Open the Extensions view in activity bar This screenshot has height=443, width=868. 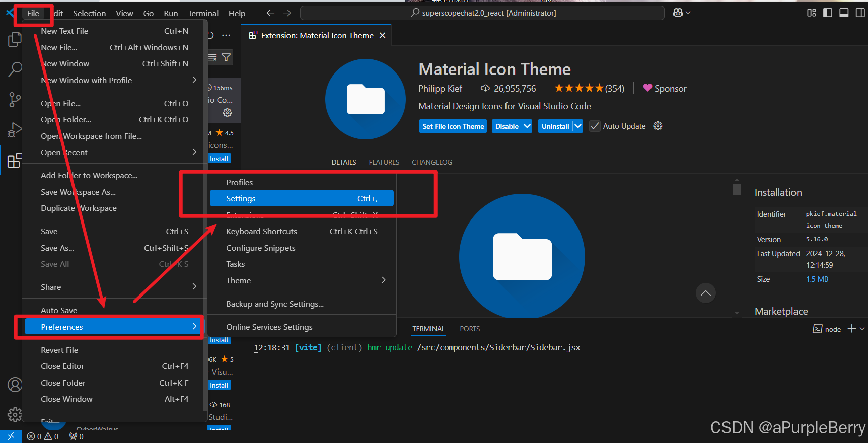click(15, 160)
